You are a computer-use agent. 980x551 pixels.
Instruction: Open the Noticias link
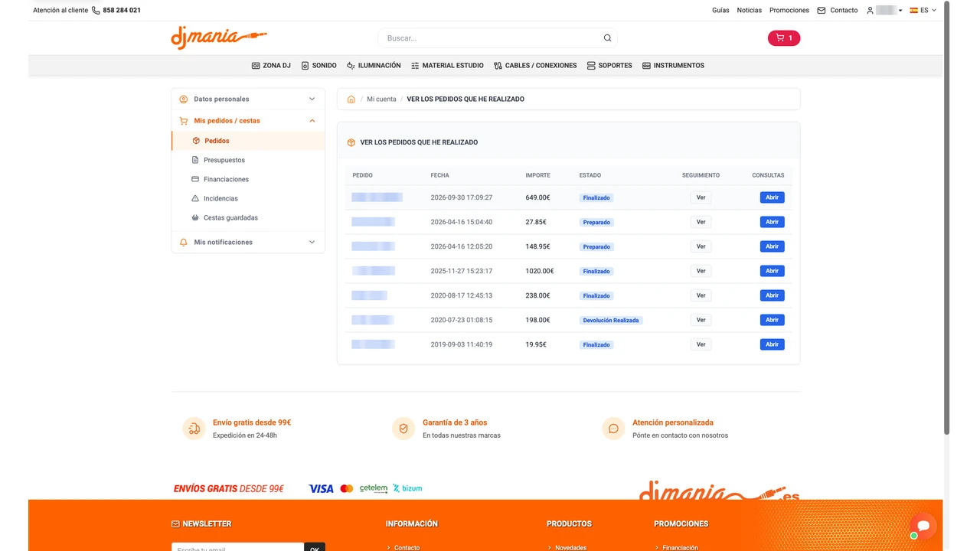750,11
